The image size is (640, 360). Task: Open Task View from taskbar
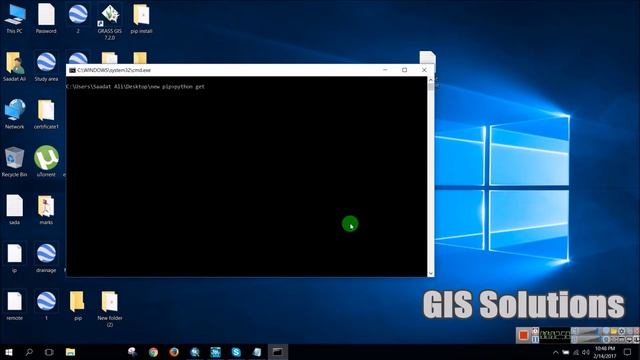(49, 352)
